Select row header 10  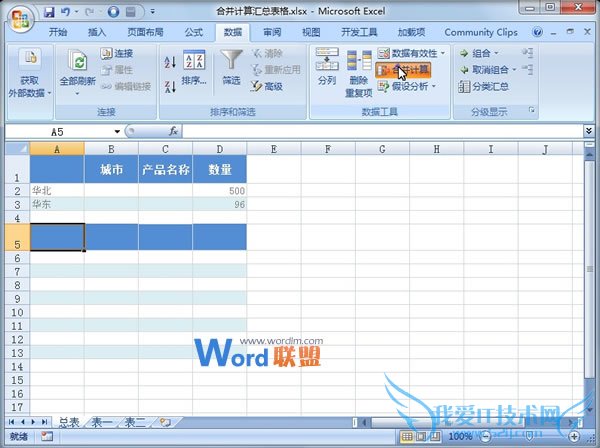(18, 312)
